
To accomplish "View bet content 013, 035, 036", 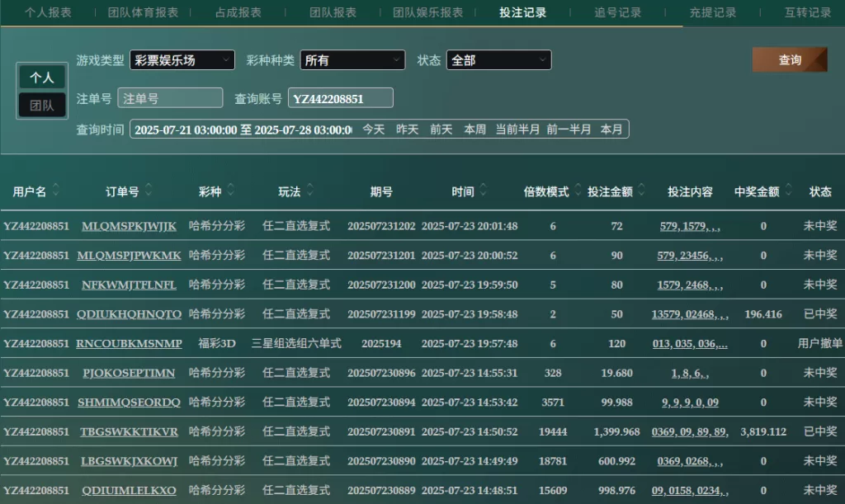I will click(x=690, y=343).
